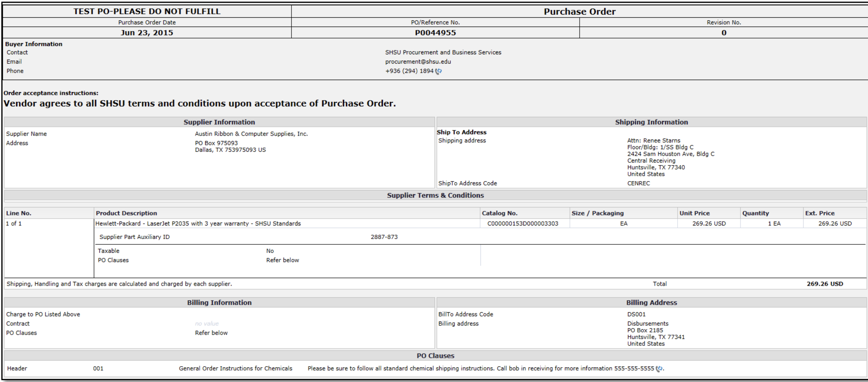Image resolution: width=868 pixels, height=382 pixels.
Task: Click call icon beside buyer phone number
Action: (x=438, y=71)
